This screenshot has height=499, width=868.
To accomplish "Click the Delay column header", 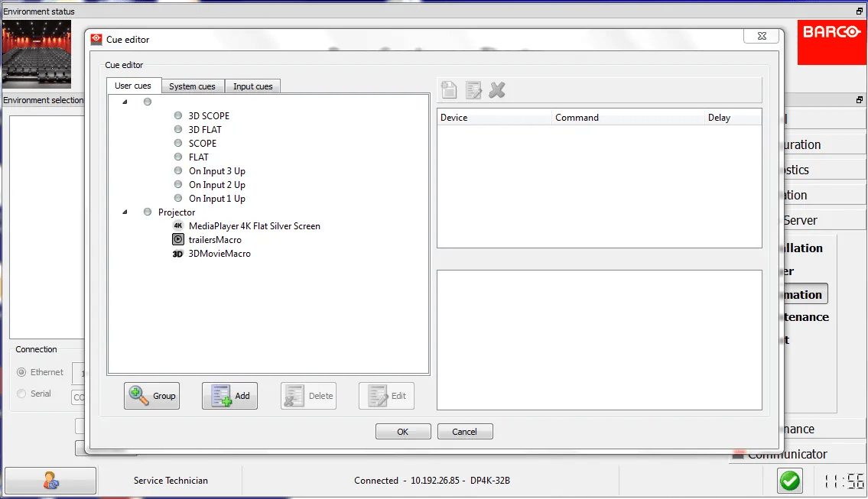I will click(719, 118).
